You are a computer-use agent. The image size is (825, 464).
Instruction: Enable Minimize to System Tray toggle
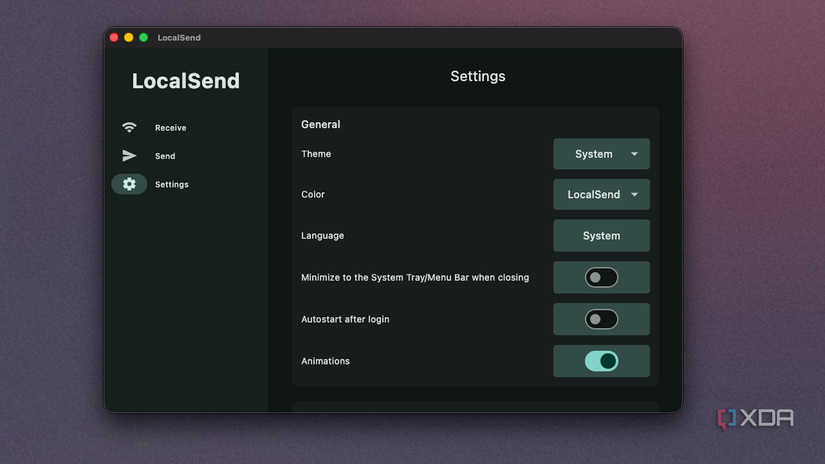click(x=601, y=277)
